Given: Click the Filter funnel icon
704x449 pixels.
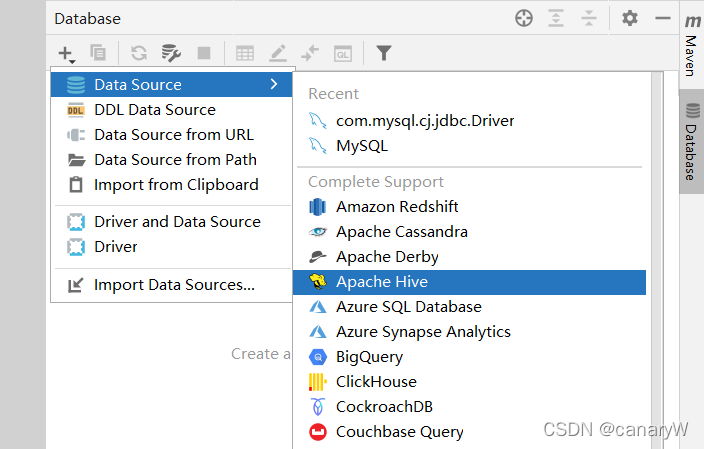Looking at the screenshot, I should (x=384, y=53).
